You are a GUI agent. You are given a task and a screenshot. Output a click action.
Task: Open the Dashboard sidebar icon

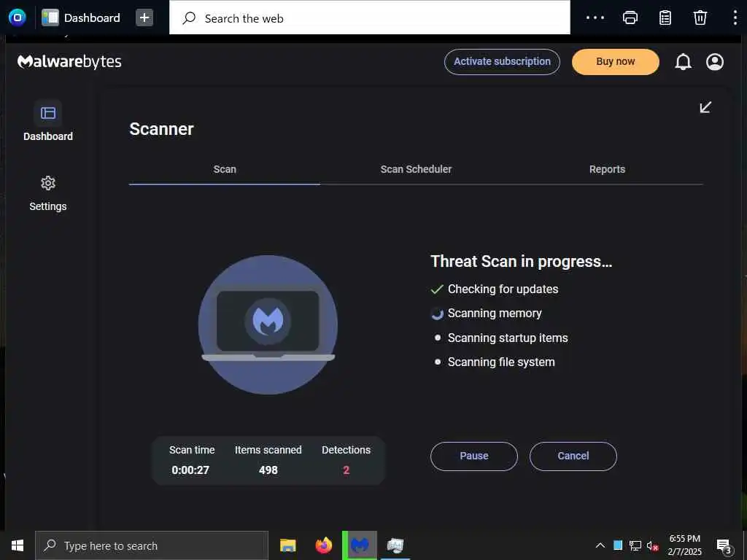(47, 113)
